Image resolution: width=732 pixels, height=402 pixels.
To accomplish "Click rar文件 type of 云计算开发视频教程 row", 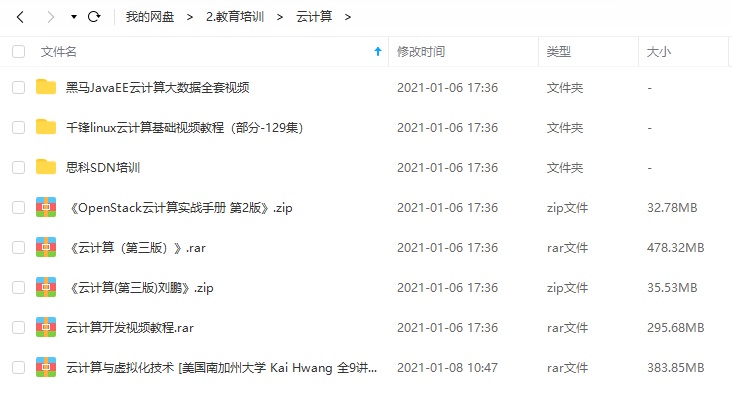I will (567, 327).
